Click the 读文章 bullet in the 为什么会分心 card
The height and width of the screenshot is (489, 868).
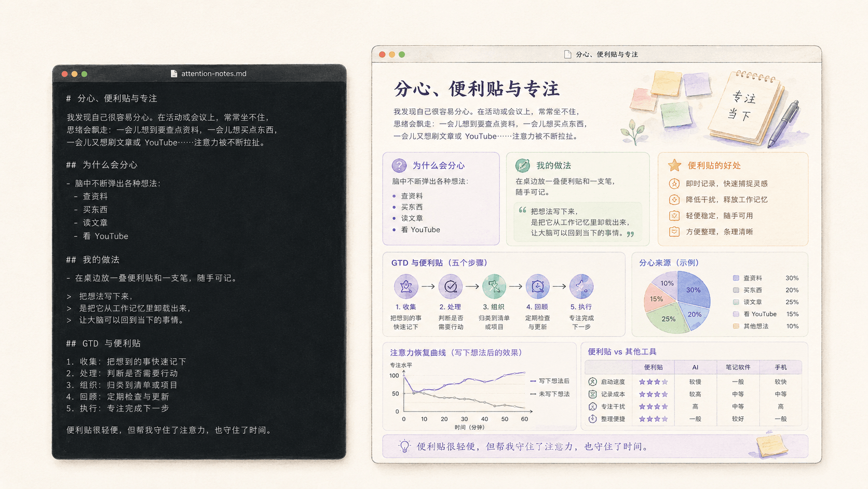click(412, 218)
